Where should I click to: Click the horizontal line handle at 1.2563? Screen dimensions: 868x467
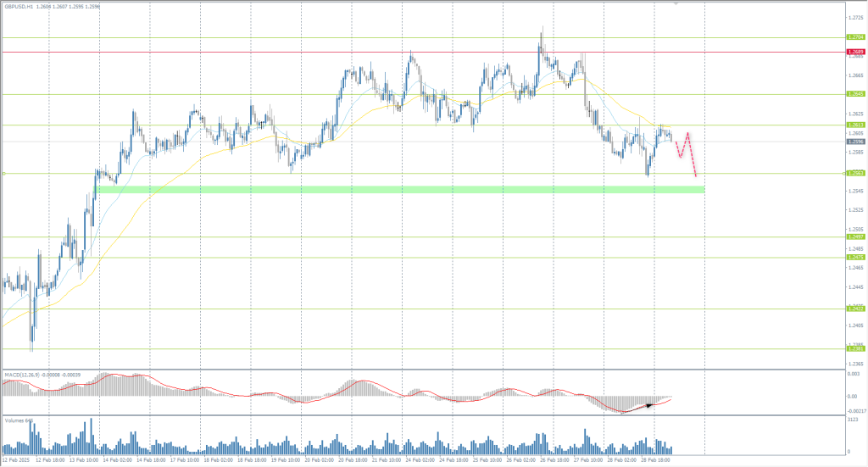[x=3, y=174]
